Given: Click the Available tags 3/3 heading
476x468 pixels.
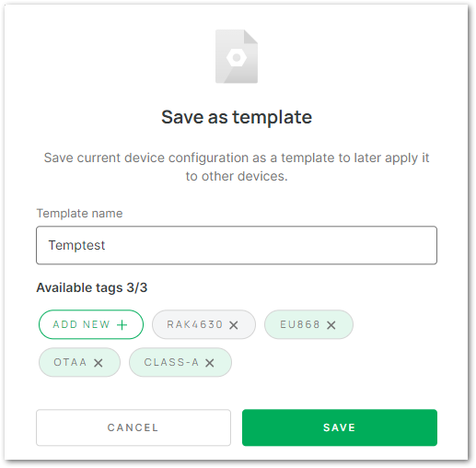Looking at the screenshot, I should 92,287.
